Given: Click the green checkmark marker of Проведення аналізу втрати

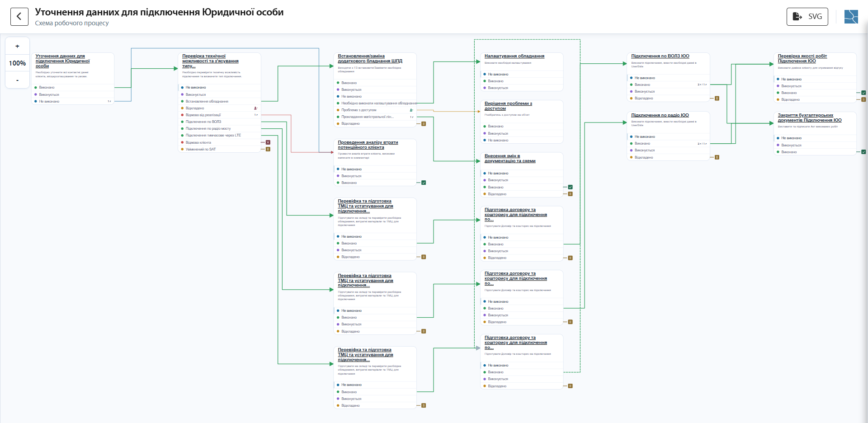Looking at the screenshot, I should click(424, 183).
